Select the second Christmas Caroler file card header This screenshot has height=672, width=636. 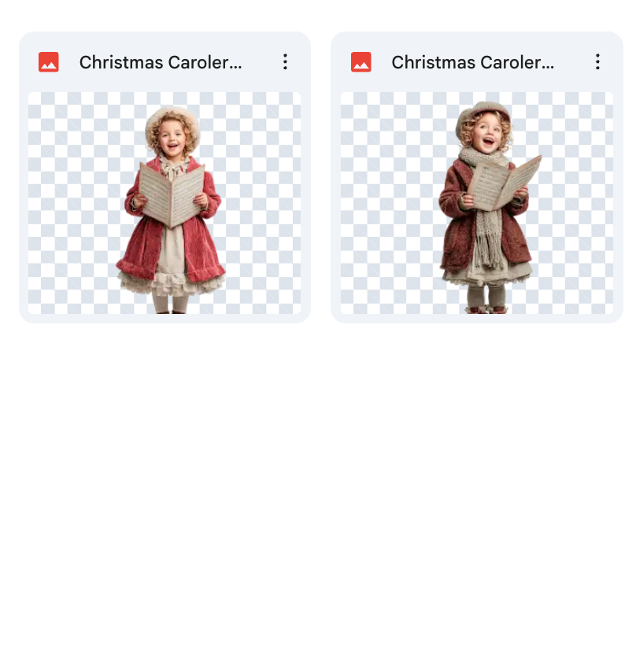pos(477,62)
